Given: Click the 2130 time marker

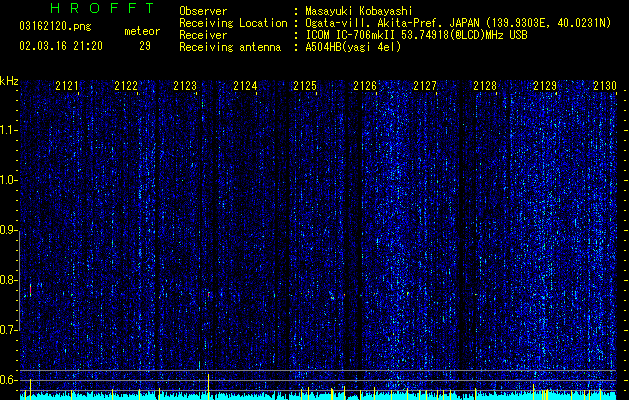Looking at the screenshot, I should pos(605,86).
